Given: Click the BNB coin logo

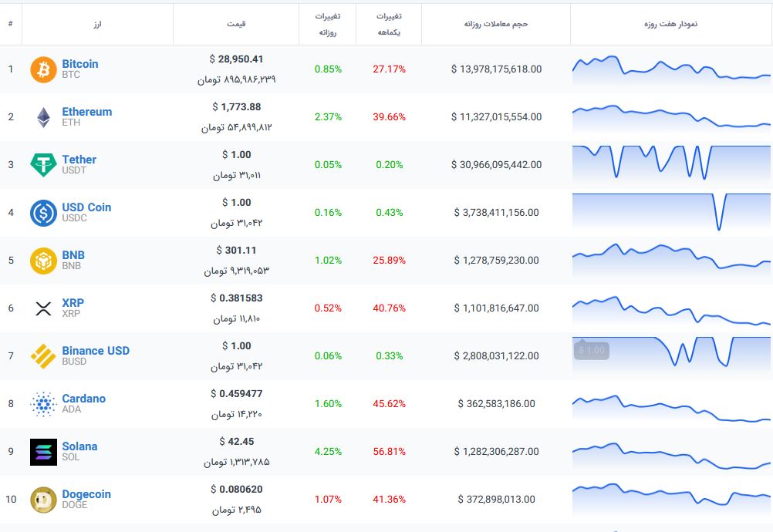Looking at the screenshot, I should coord(43,261).
